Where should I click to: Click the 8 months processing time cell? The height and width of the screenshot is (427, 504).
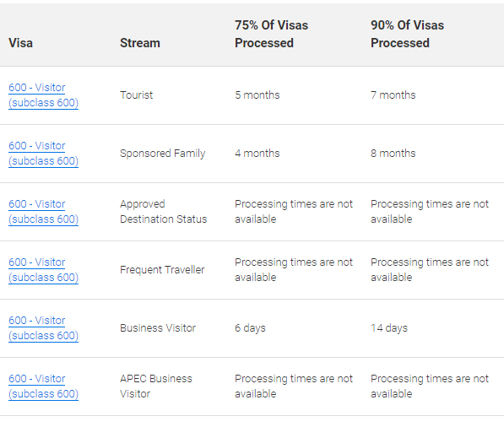click(393, 154)
